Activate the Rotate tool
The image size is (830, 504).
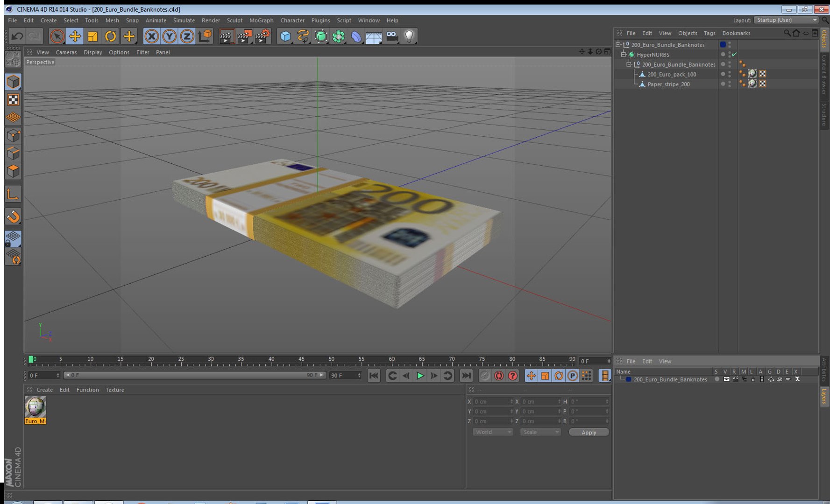click(110, 36)
